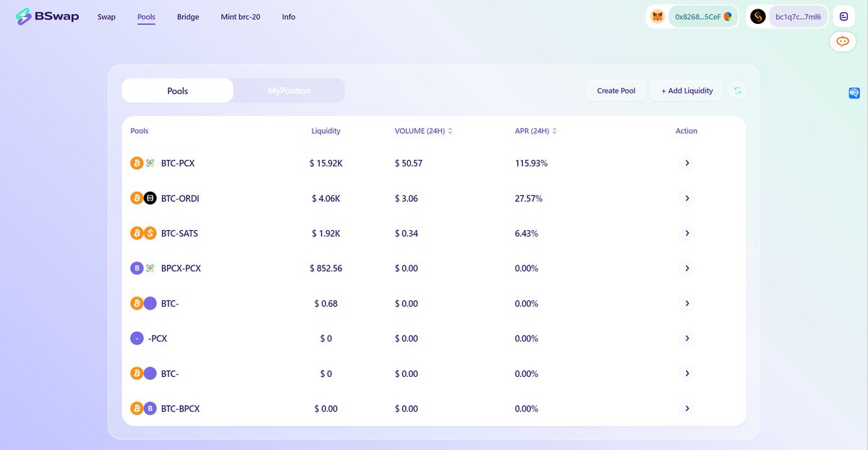This screenshot has width=868, height=450.
Task: Click the 27.57% APR value
Action: pyautogui.click(x=529, y=198)
